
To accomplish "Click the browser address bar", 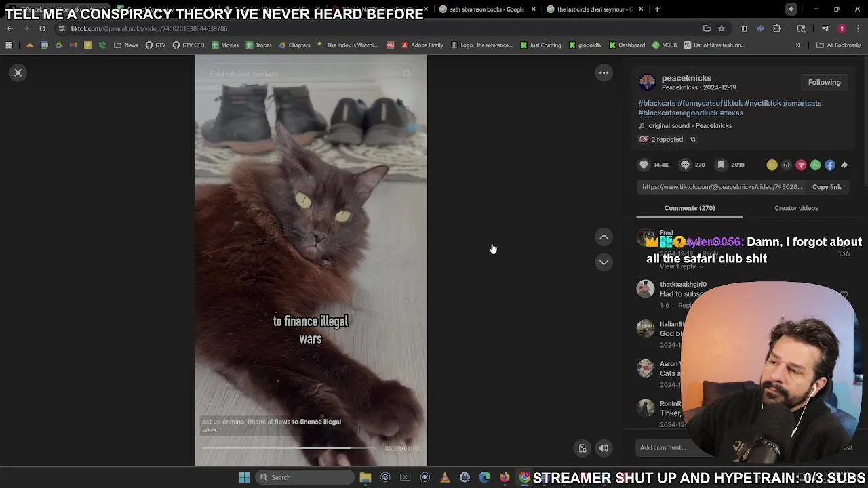I will pyautogui.click(x=380, y=28).
